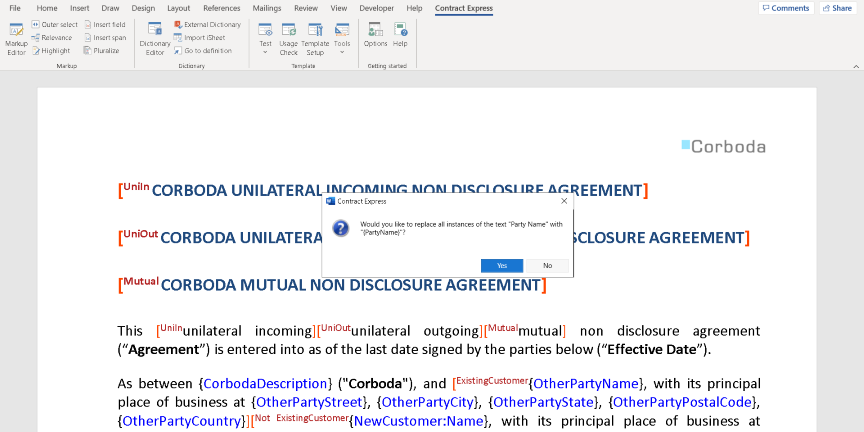Apply the Highlight markup tool

(51, 51)
